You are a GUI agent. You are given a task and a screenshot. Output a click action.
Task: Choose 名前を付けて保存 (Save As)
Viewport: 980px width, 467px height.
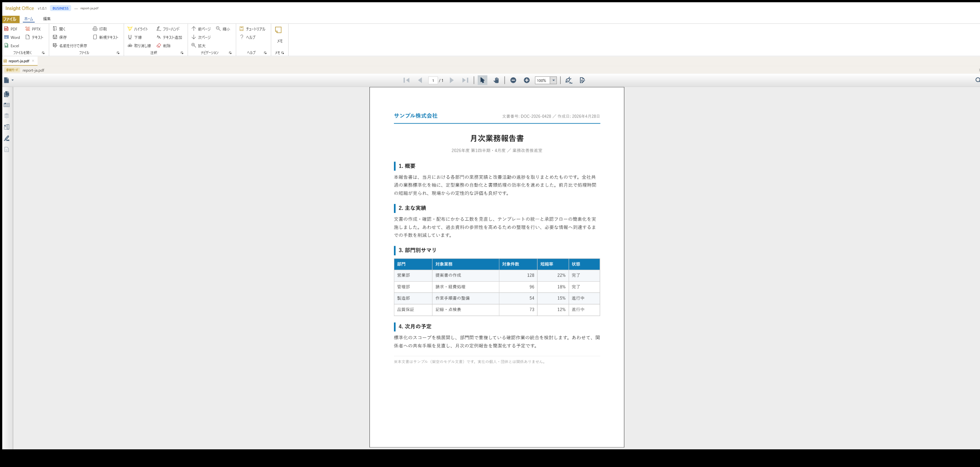tap(70, 46)
